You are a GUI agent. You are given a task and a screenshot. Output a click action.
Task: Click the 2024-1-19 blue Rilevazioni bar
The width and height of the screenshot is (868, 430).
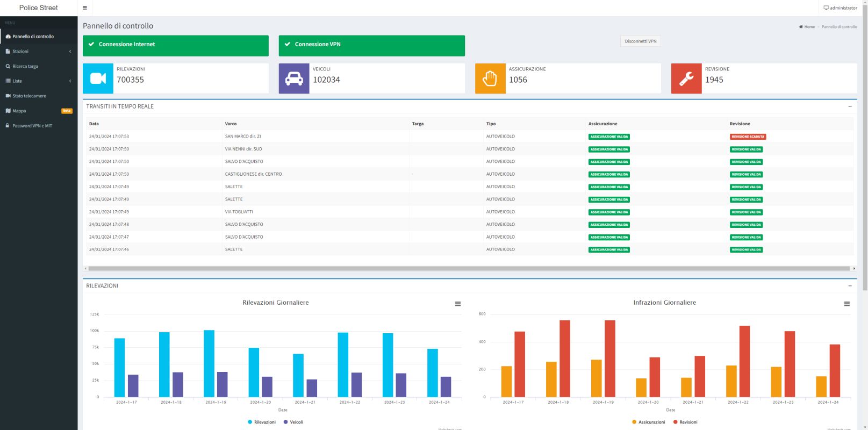209,363
